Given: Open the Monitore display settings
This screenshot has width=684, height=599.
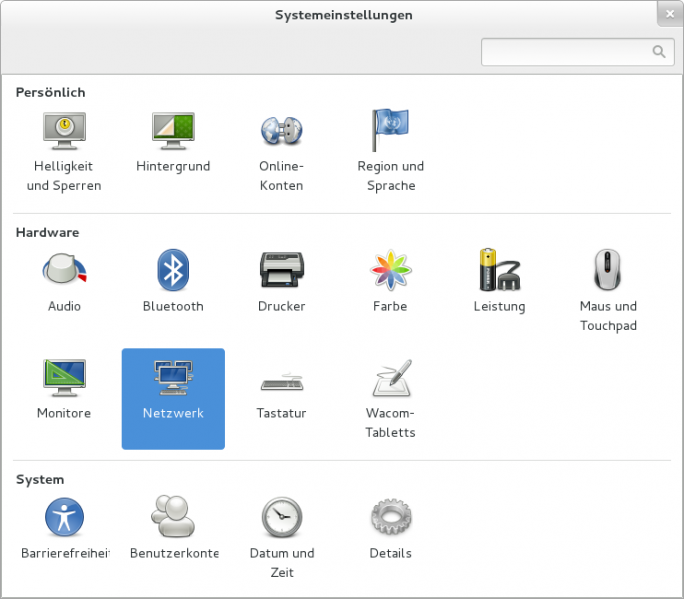Looking at the screenshot, I should click(64, 388).
